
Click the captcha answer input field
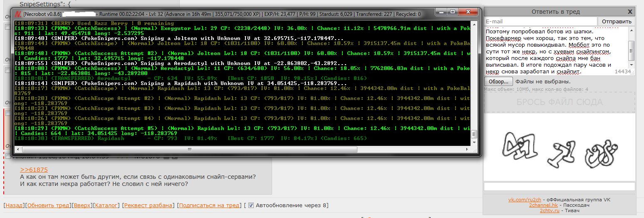[560, 186]
